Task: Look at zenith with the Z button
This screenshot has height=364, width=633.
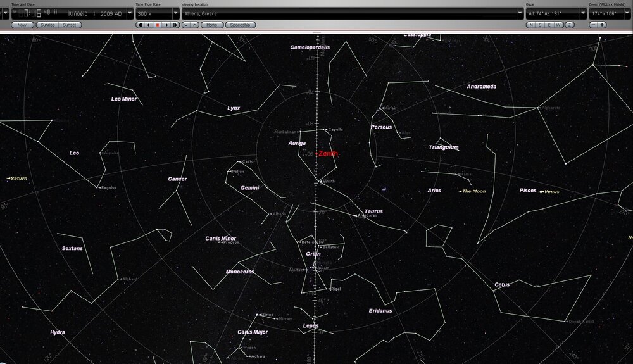Action: pos(570,25)
